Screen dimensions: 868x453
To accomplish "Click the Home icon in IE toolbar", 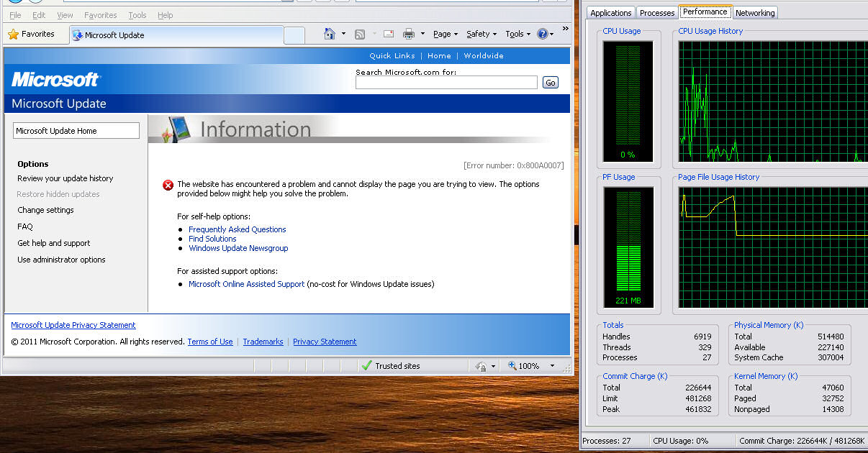I will tap(330, 34).
